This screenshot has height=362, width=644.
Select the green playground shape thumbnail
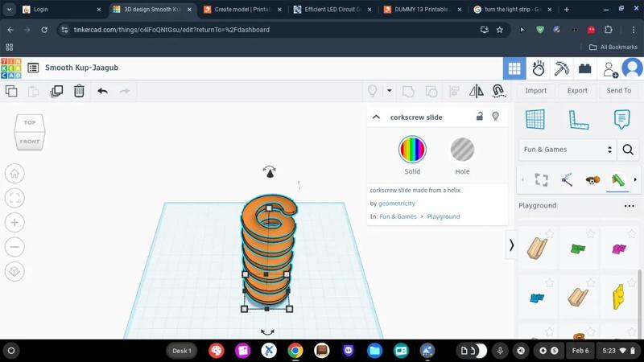[578, 249]
